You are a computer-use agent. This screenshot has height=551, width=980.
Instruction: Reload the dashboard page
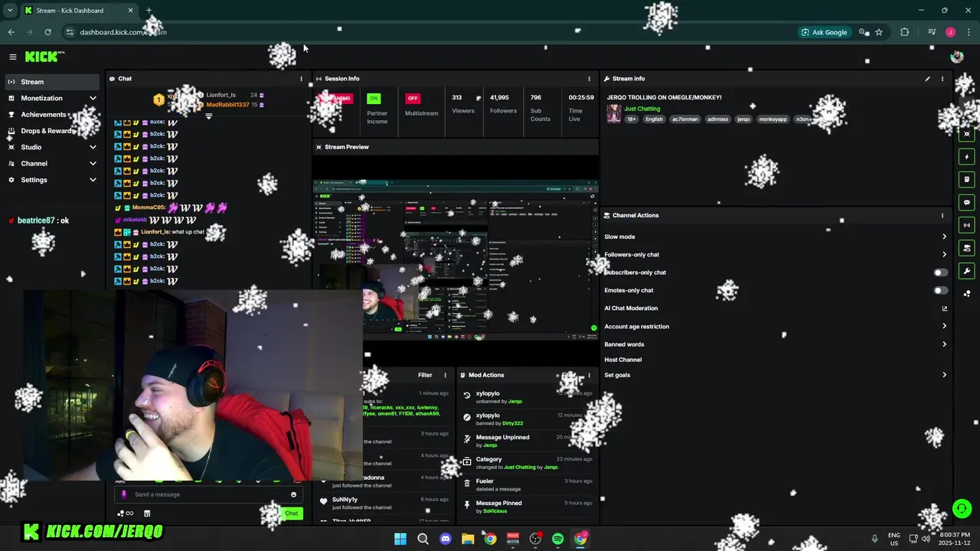(x=47, y=32)
